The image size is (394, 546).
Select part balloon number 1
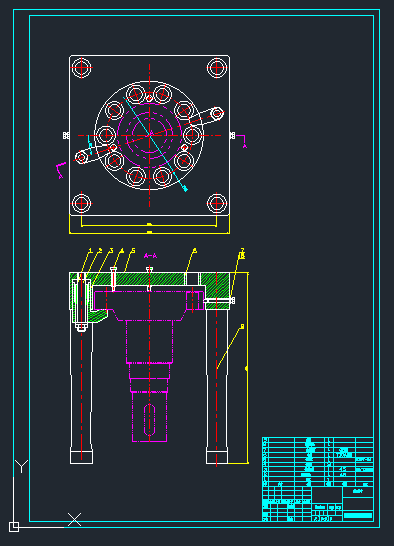click(90, 251)
